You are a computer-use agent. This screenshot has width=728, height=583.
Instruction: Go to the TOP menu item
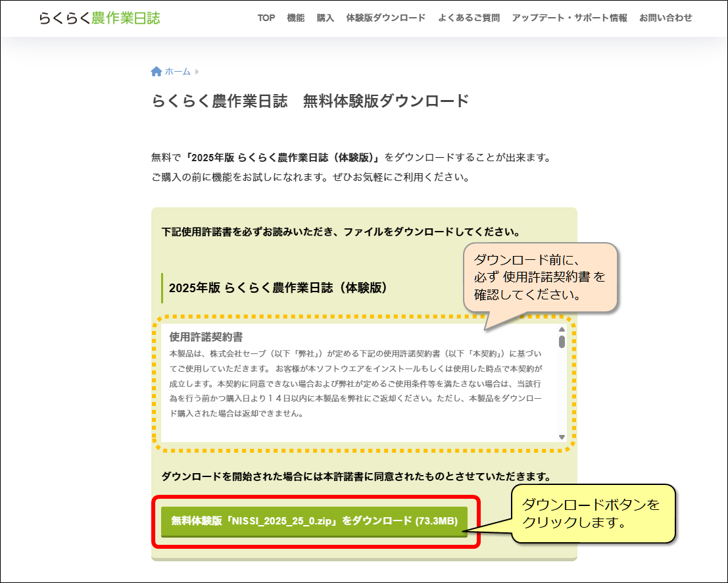pyautogui.click(x=266, y=18)
